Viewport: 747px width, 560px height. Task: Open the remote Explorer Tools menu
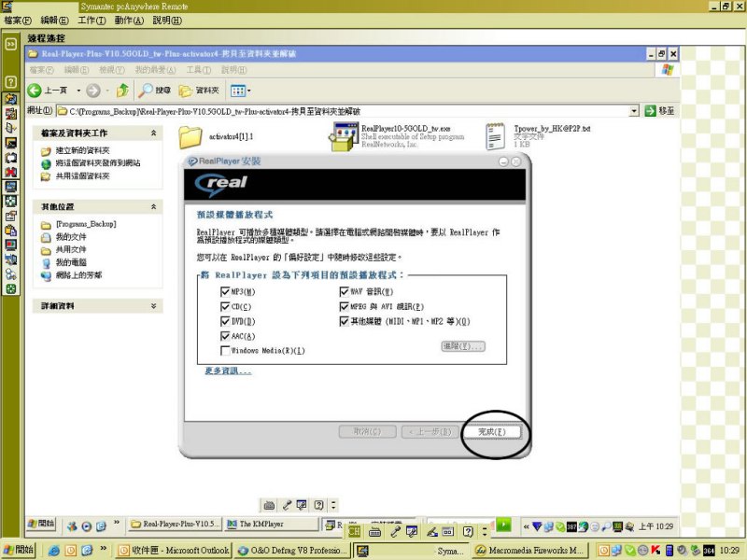198,70
